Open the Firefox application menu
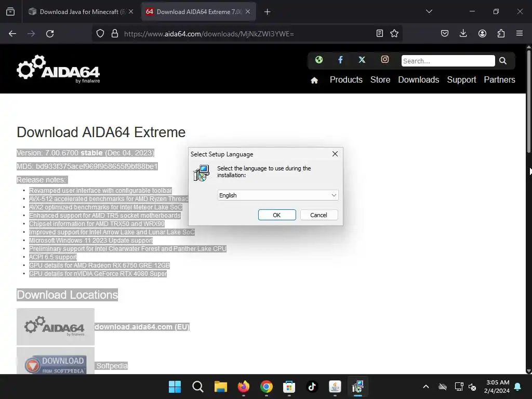 pyautogui.click(x=520, y=33)
